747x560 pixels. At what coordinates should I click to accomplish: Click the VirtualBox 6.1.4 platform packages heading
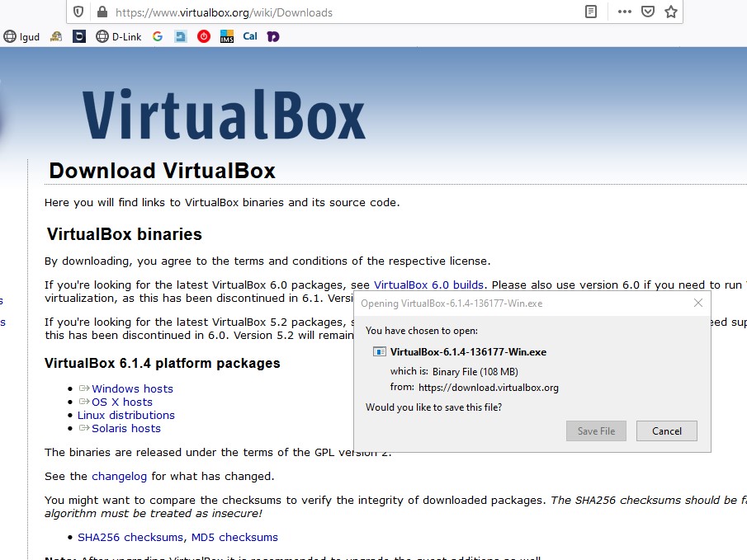[163, 364]
